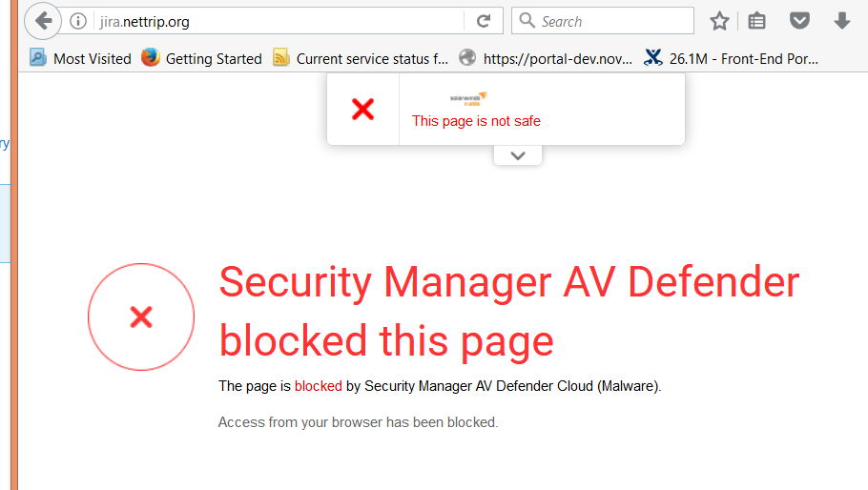The height and width of the screenshot is (490, 868).
Task: Open the Downloads arrow icon
Action: click(842, 21)
